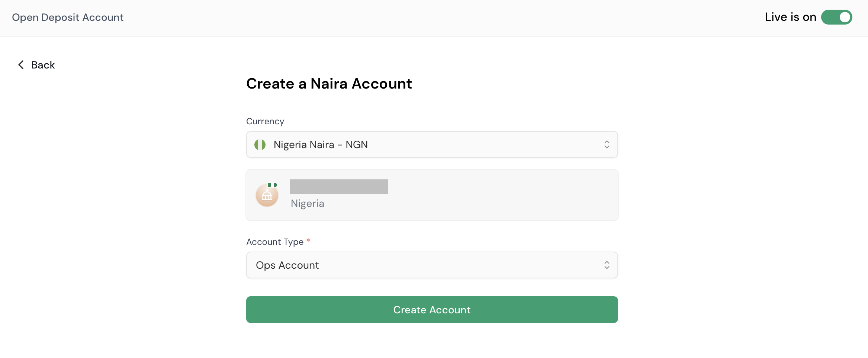
Task: Click the Nigerian flag icon in Currency field
Action: [x=260, y=145]
